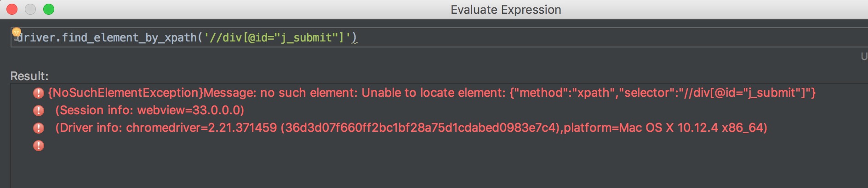Click error icon beside Driver info line

[x=39, y=128]
